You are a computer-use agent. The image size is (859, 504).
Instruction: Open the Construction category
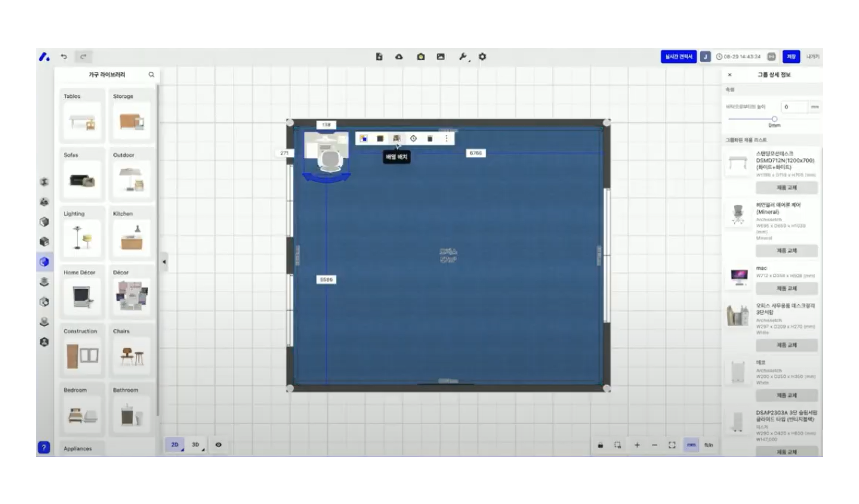click(x=82, y=350)
